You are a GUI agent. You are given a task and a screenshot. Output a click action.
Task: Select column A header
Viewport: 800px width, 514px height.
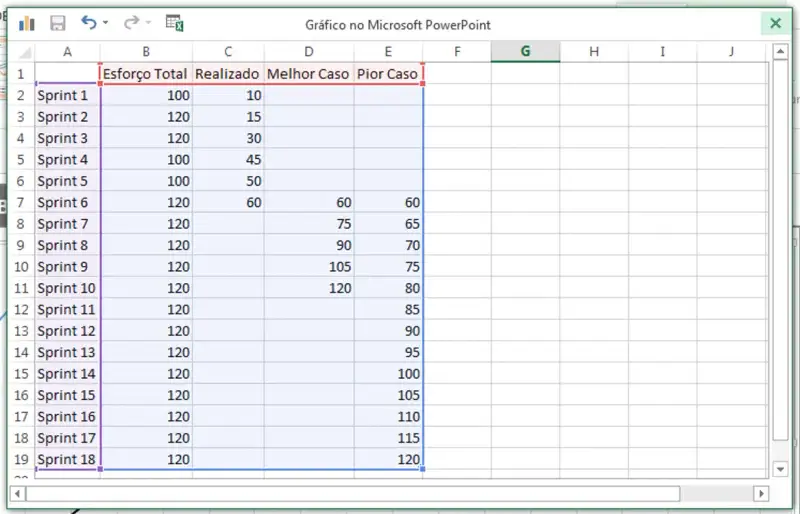coord(67,52)
